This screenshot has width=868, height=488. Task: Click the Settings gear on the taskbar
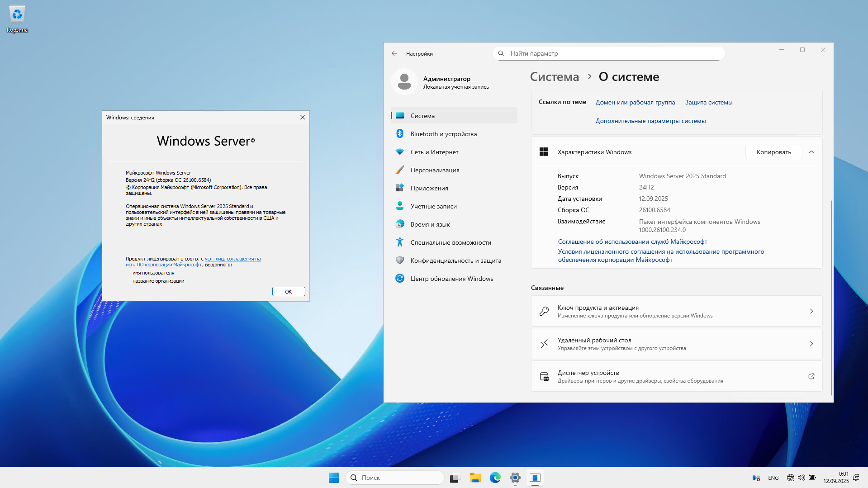515,478
